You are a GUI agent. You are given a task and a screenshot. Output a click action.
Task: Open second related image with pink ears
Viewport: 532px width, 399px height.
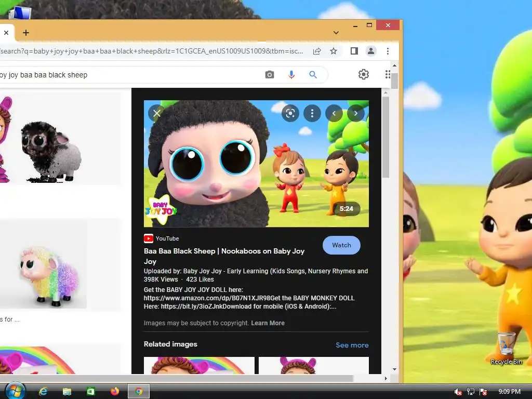pos(313,365)
